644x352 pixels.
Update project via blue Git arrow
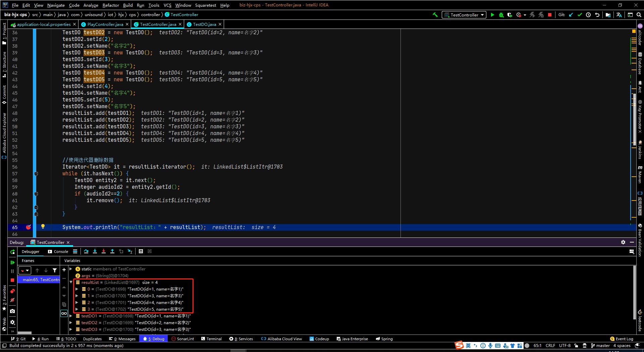click(x=571, y=15)
